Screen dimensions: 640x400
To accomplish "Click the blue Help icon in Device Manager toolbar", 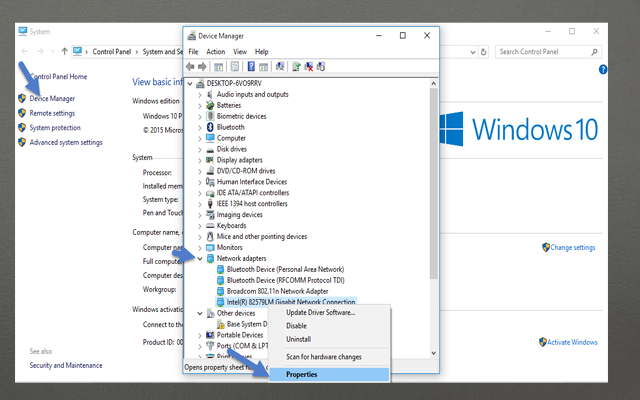I will tap(253, 66).
